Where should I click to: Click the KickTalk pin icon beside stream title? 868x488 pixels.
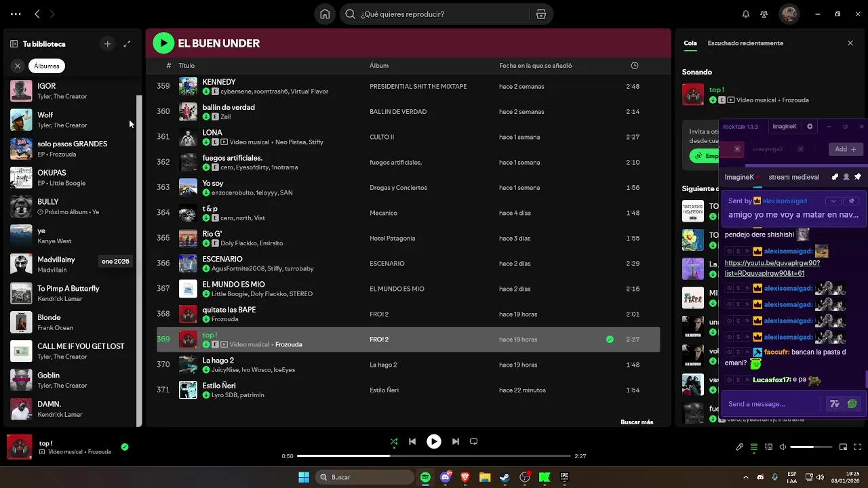[858, 177]
